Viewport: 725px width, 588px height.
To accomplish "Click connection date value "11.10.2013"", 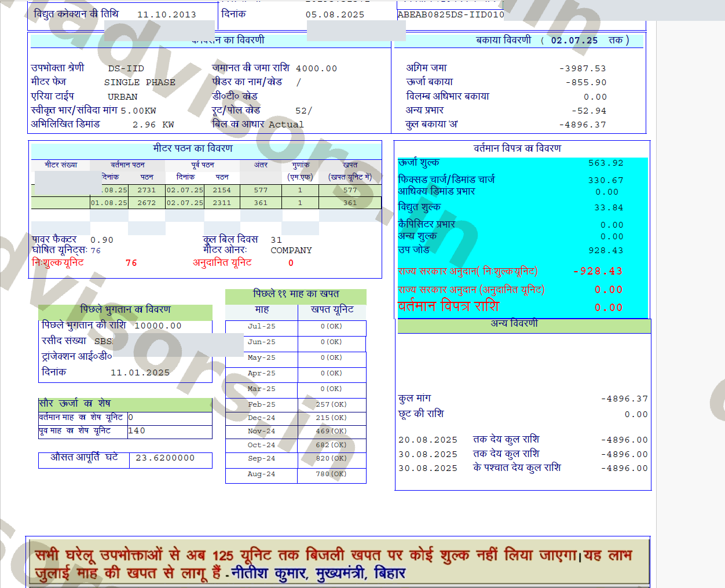I will coord(167,14).
